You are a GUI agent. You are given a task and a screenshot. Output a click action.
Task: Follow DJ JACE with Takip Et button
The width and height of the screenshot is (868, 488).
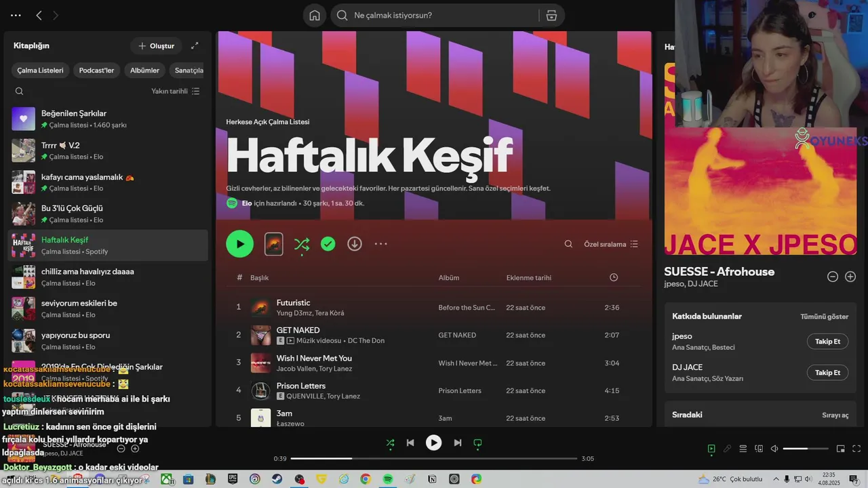pos(827,373)
